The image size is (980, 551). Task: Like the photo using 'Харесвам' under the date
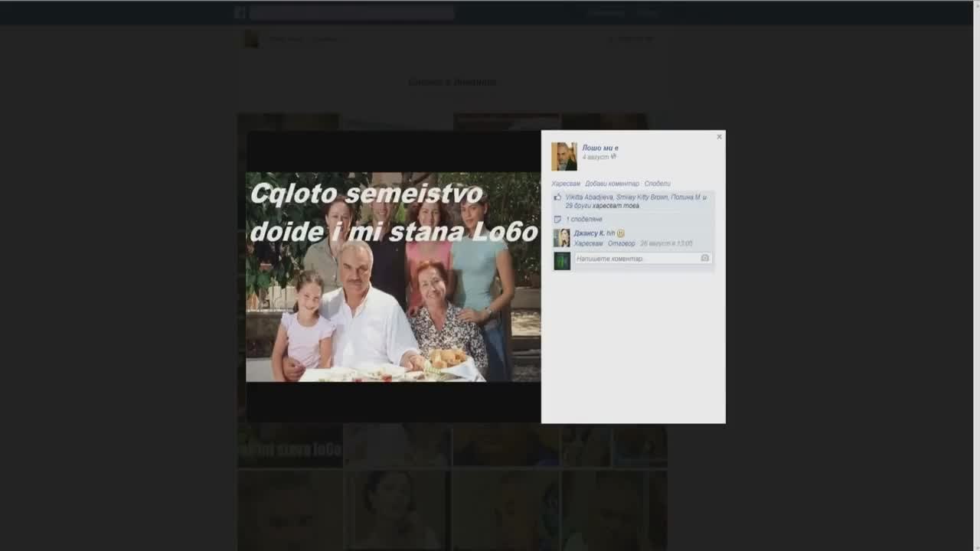coord(566,184)
